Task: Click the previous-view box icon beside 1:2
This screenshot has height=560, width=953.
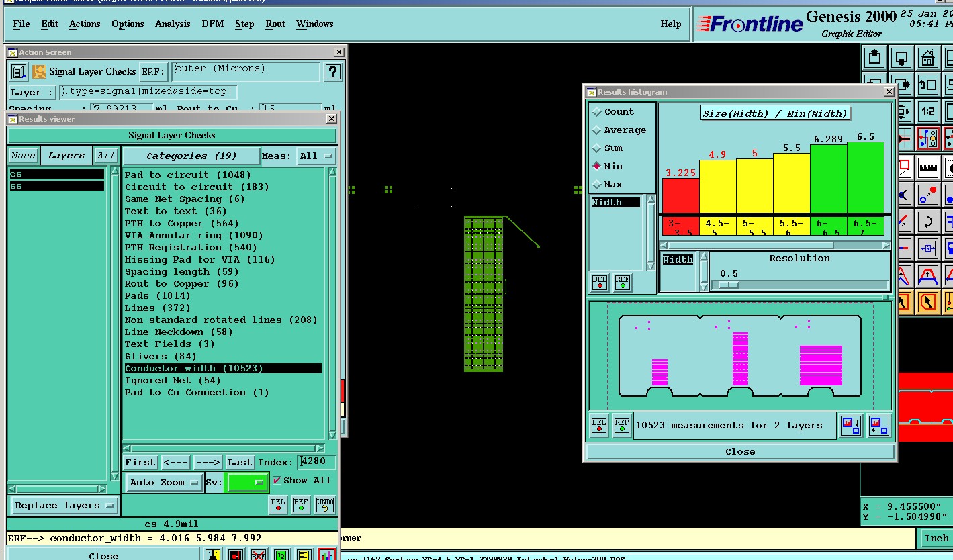Action: (x=928, y=85)
